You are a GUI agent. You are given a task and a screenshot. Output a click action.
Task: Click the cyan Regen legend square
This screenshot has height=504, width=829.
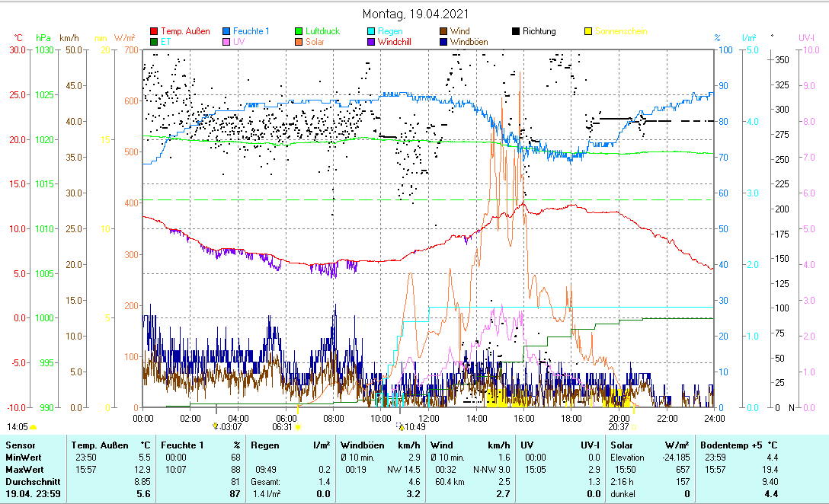371,31
